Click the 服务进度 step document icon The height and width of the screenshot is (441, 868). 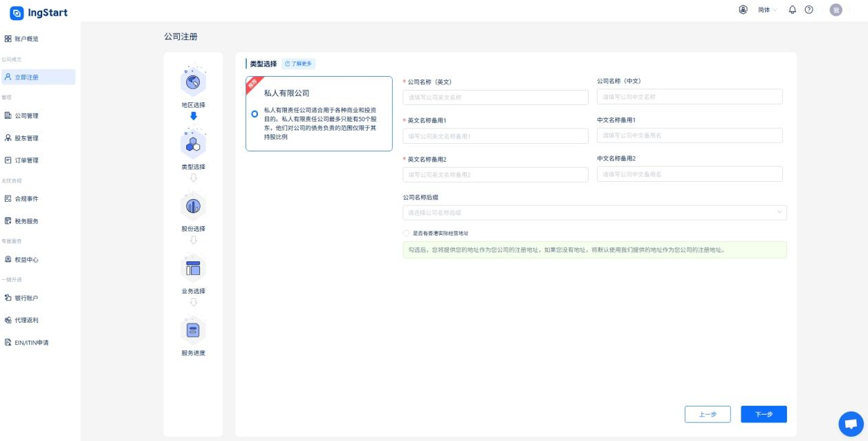click(193, 330)
